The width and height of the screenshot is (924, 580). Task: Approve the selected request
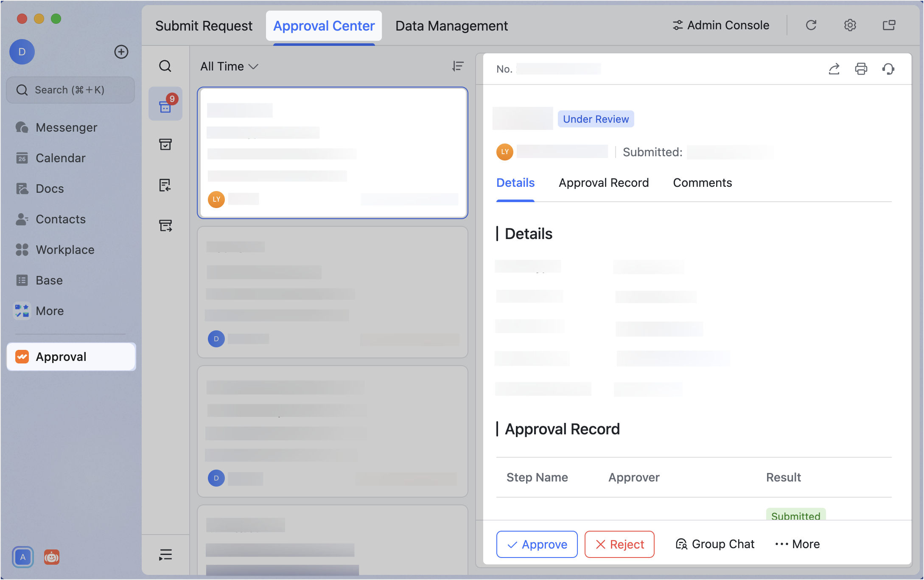537,544
